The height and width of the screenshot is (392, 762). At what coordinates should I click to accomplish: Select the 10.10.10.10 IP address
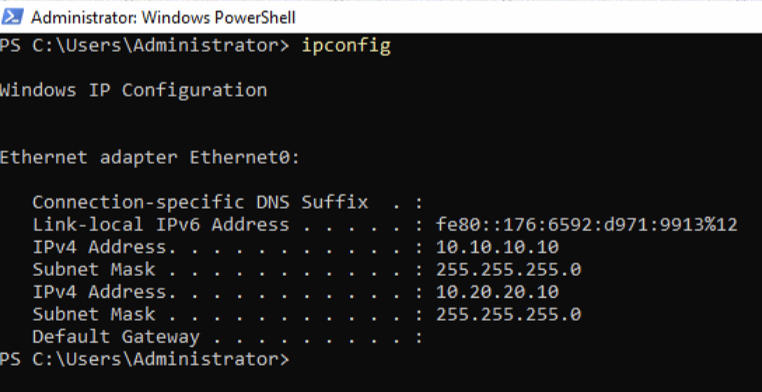point(497,247)
